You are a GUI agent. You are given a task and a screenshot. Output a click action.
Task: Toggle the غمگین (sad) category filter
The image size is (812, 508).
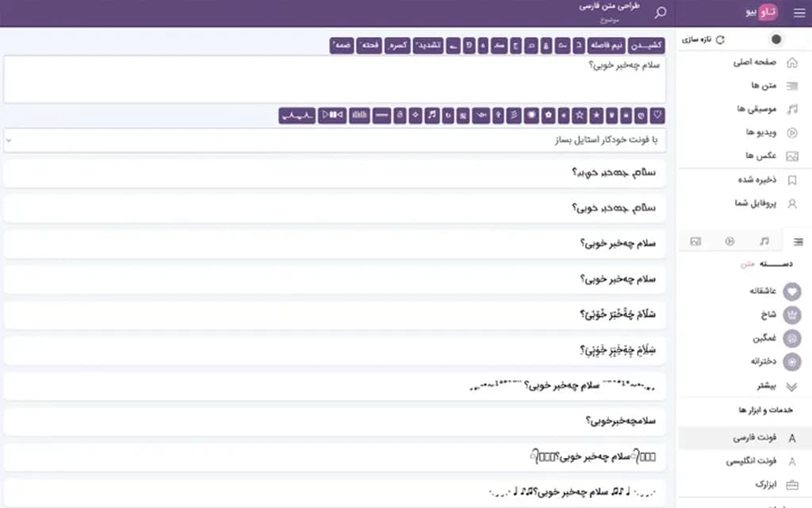(x=776, y=338)
